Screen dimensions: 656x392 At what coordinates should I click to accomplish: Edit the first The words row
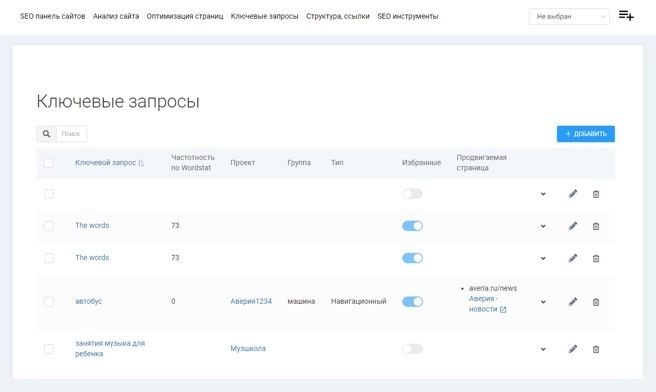573,226
